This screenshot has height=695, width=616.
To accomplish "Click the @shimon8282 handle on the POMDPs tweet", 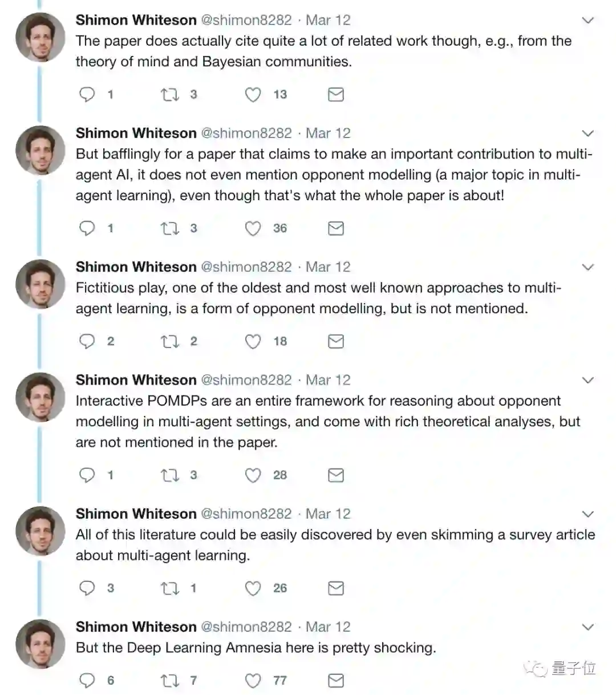I will pyautogui.click(x=246, y=380).
